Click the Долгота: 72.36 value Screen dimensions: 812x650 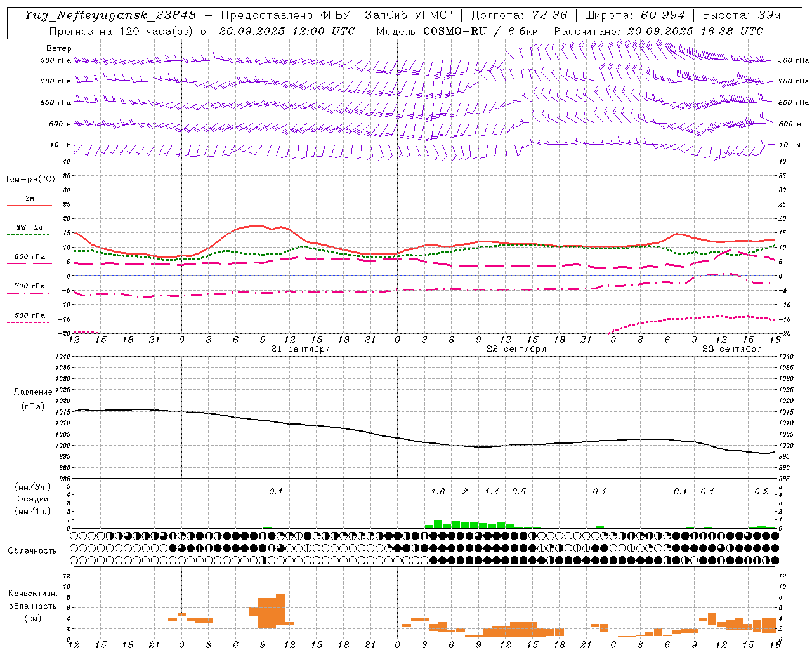(520, 15)
